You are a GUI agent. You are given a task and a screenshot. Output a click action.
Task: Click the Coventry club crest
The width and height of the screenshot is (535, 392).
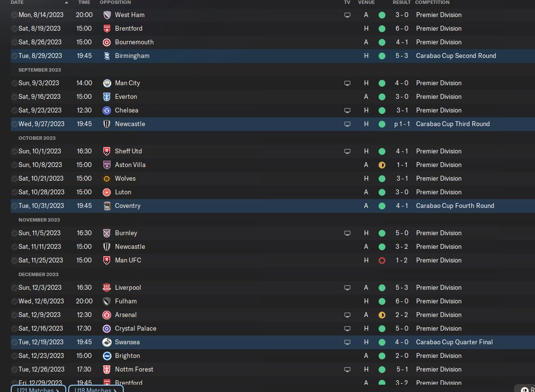107,206
